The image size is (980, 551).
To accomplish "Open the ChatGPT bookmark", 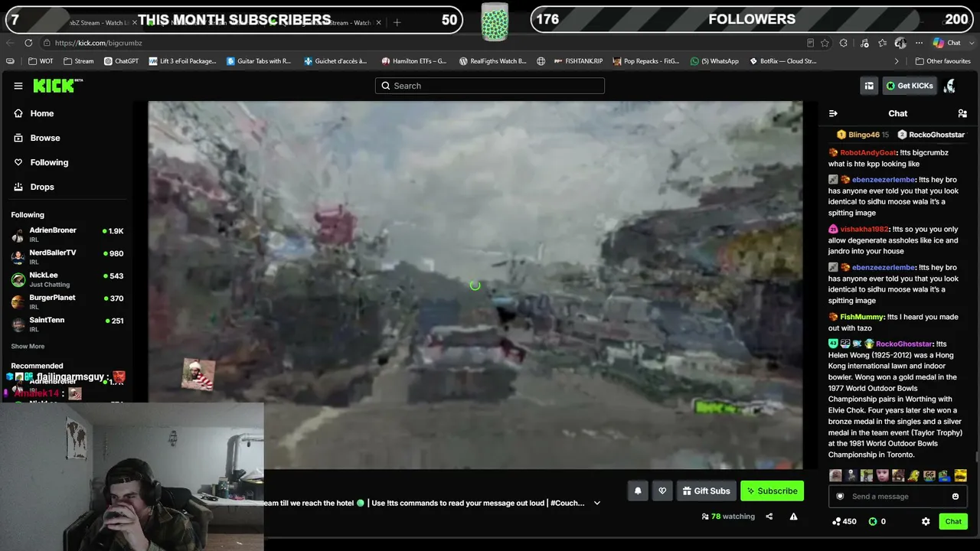I will pyautogui.click(x=121, y=61).
